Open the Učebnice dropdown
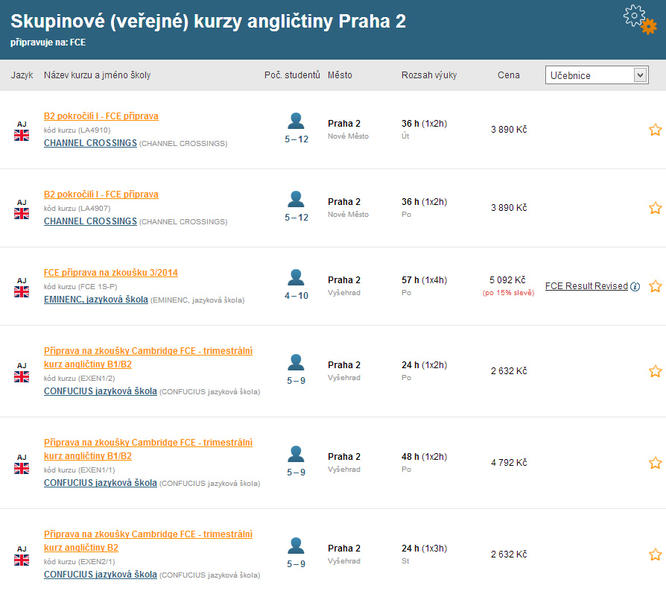Screen dimensions: 666x594 [597, 75]
